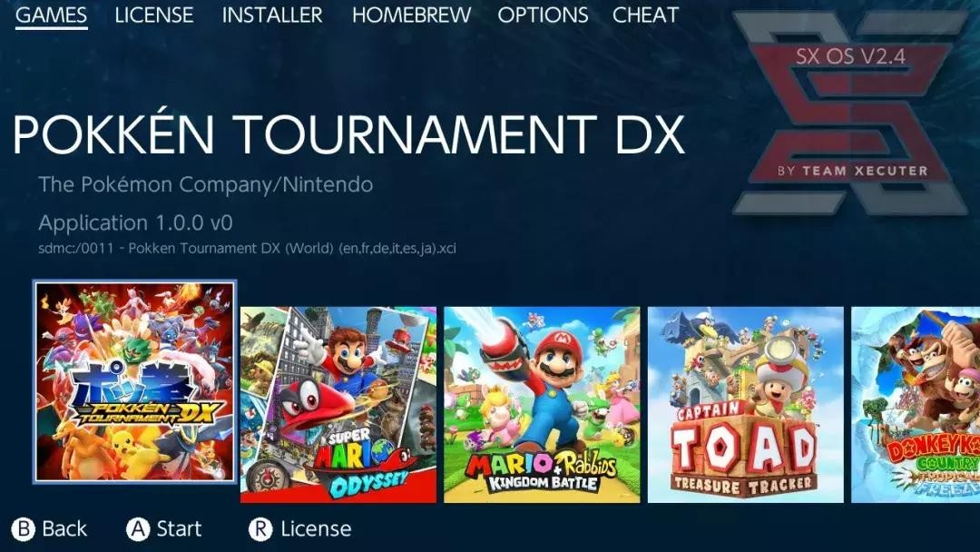Click the A button icon

138,529
